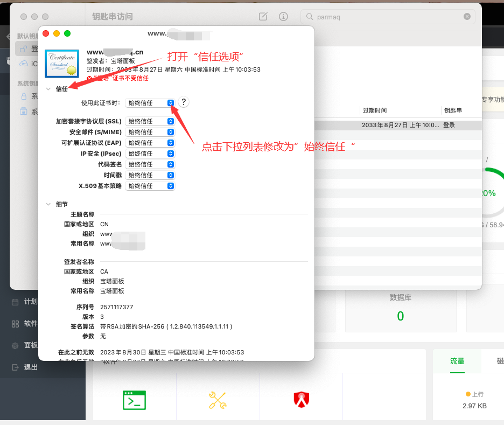Viewport: 504px width, 425px height.
Task: Click the signature algorithm text 带RSA加密的SHA-256
Action: [x=166, y=326]
